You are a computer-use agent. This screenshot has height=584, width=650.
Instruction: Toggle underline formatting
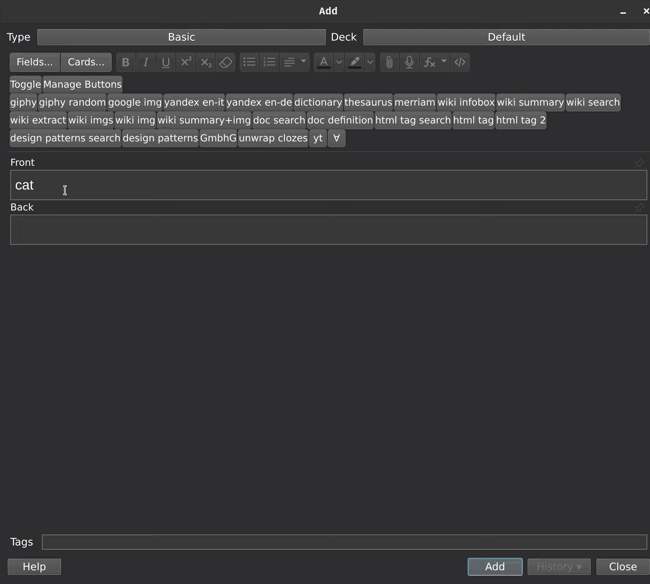(x=165, y=62)
